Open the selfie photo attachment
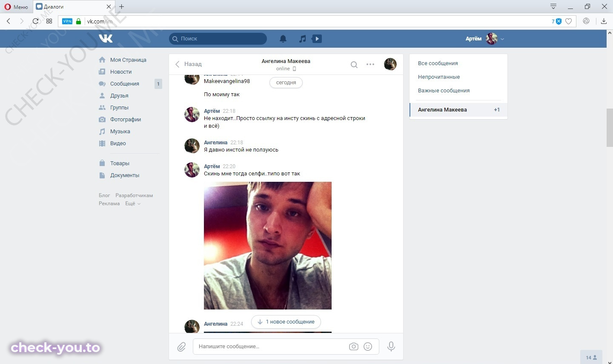 click(268, 246)
